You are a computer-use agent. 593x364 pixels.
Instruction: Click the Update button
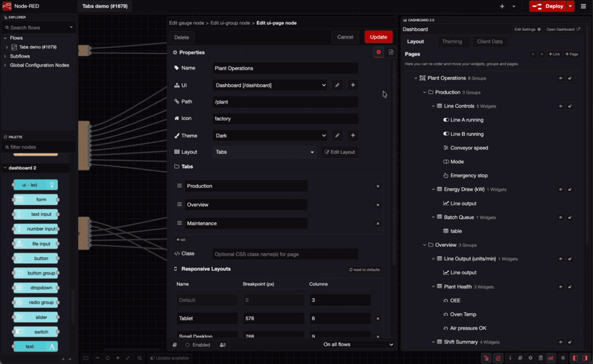click(378, 37)
